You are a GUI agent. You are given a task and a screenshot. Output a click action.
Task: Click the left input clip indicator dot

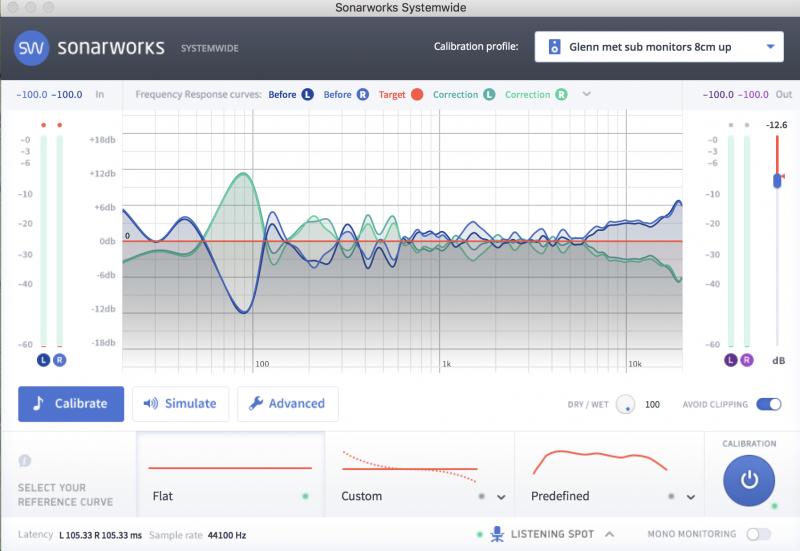(44, 125)
